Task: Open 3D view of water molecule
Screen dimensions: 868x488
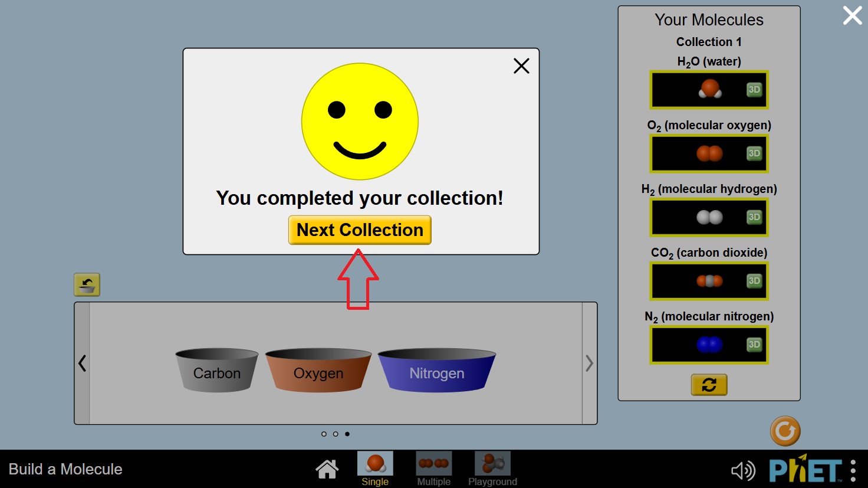Action: pos(754,90)
